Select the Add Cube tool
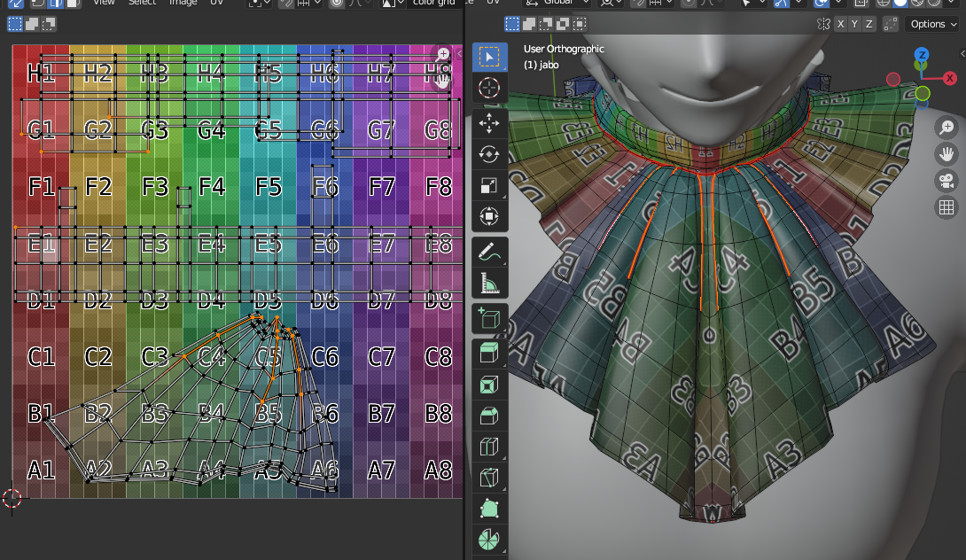The image size is (966, 560). [x=489, y=318]
